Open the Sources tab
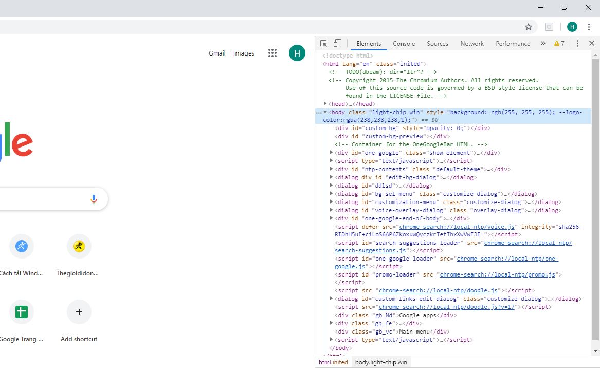 [437, 44]
